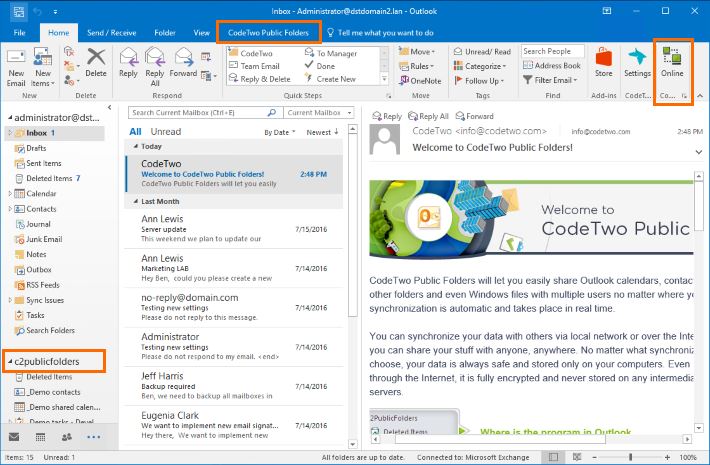
Task: Select the To Manager quick step
Action: [331, 53]
